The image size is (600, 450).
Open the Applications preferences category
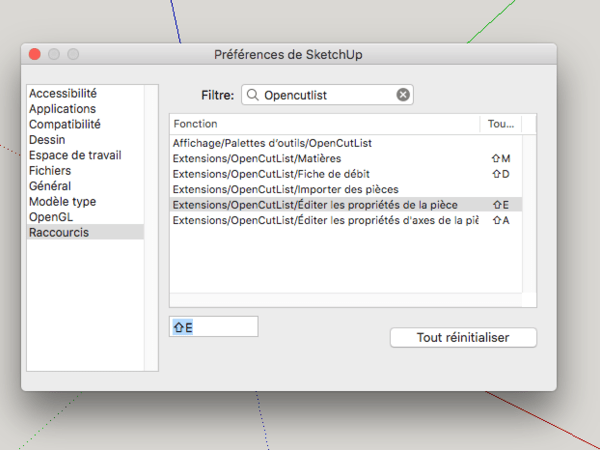[x=62, y=109]
